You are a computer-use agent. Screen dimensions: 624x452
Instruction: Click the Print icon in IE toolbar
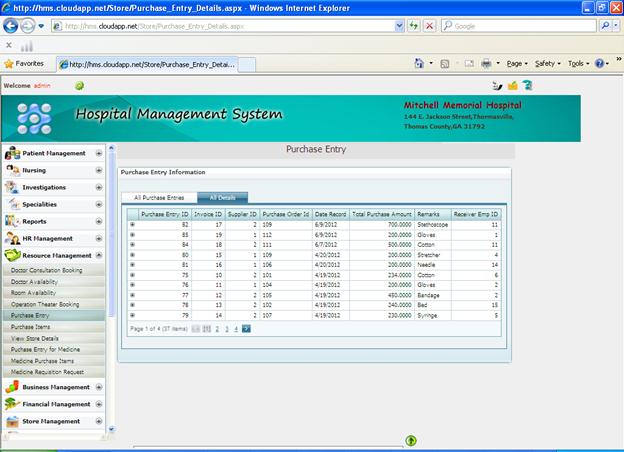[485, 63]
